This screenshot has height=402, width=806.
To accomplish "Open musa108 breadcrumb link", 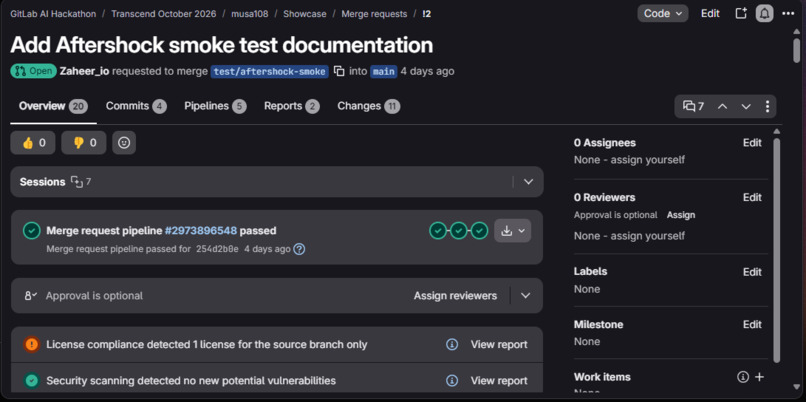I will (x=250, y=14).
